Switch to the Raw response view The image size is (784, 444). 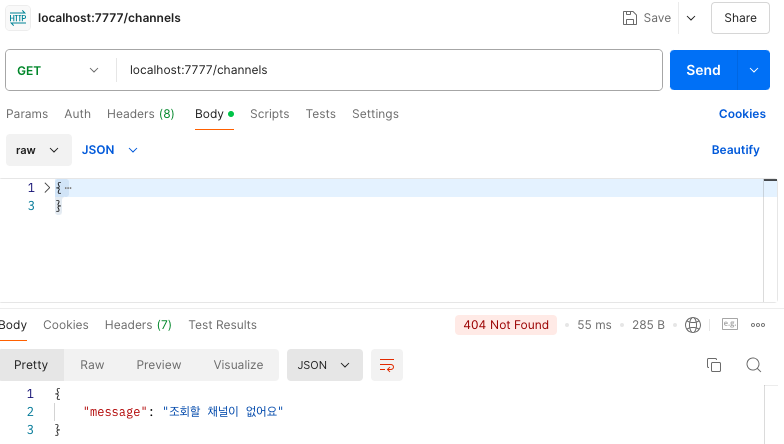coord(92,365)
